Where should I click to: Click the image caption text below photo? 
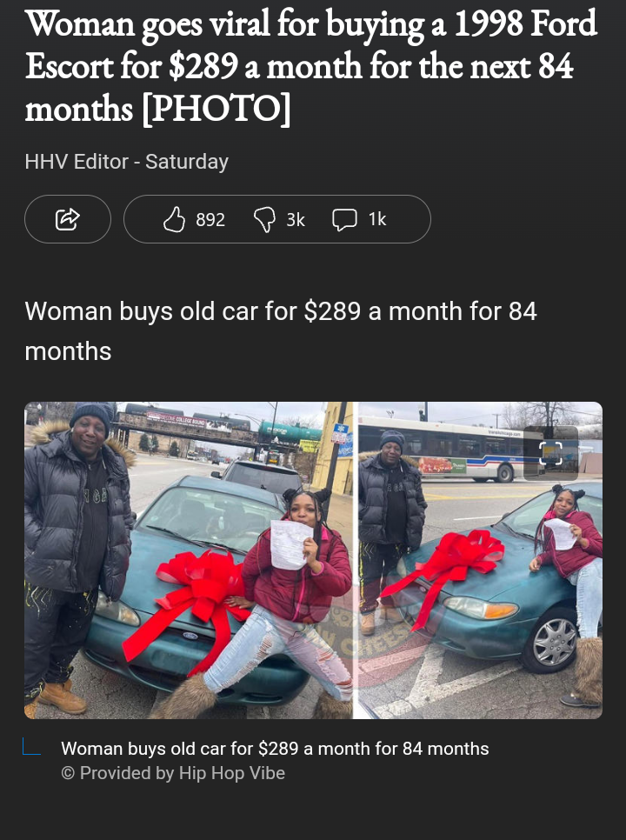(275, 749)
